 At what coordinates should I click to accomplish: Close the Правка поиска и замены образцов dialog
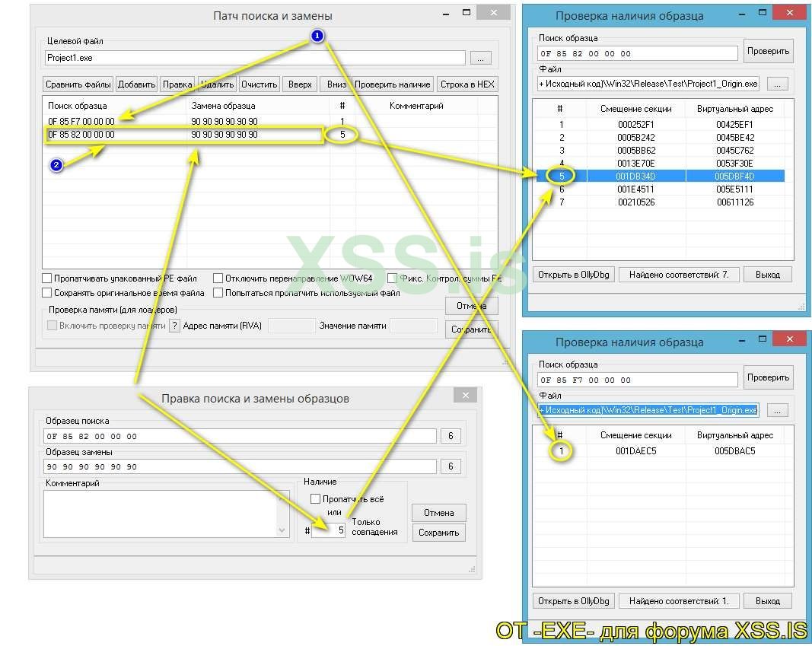(465, 396)
